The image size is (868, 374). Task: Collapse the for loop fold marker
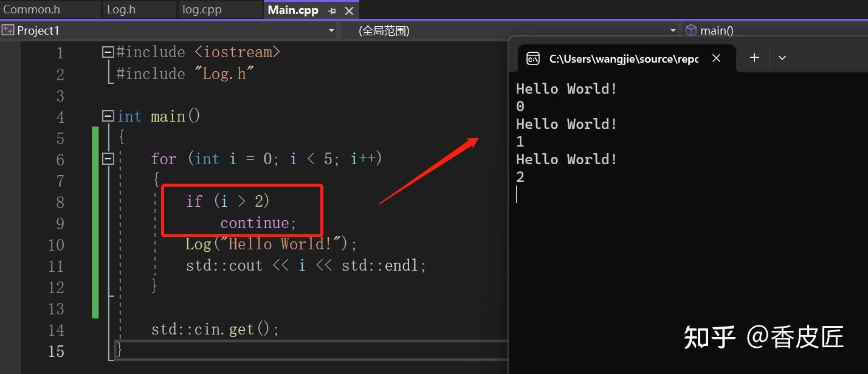point(107,159)
